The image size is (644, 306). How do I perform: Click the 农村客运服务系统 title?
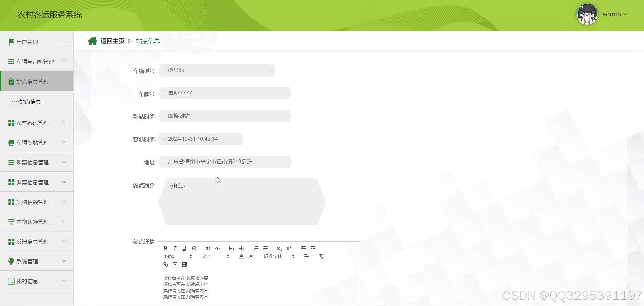click(50, 15)
